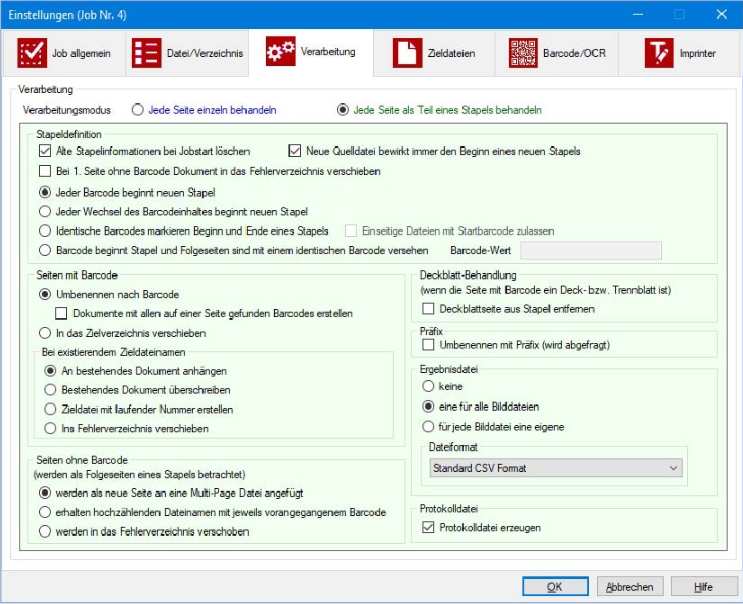
Task: Click the Zieldateien document icon
Action: tap(407, 53)
